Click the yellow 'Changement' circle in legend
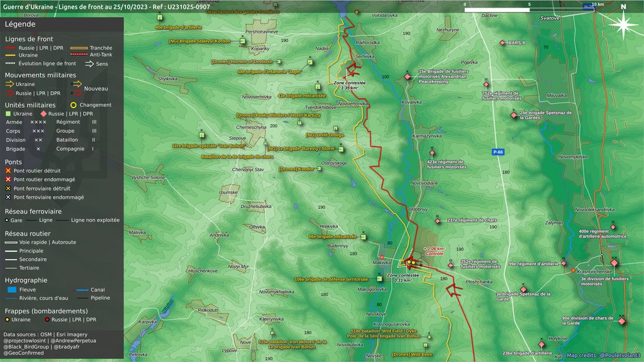 tap(74, 105)
